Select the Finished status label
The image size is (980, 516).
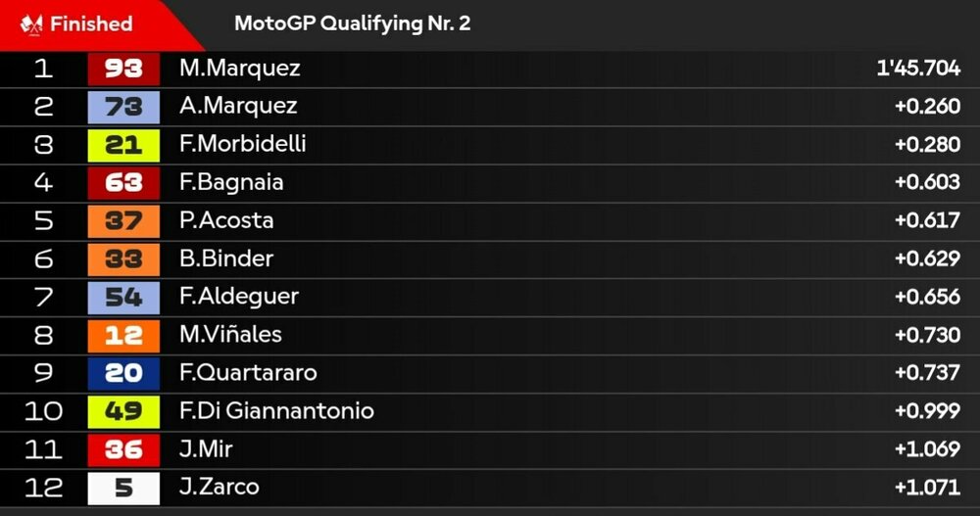[91, 23]
